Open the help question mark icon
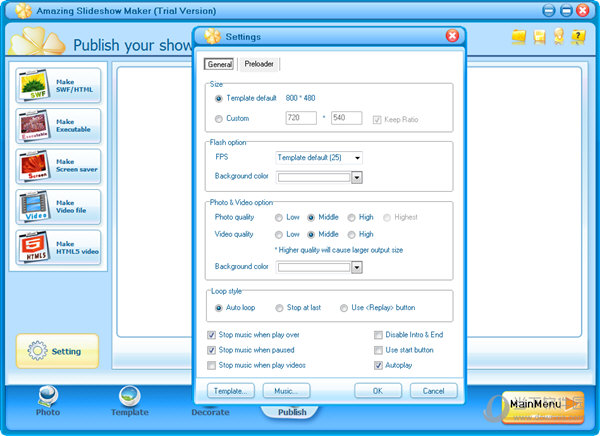 (578, 37)
